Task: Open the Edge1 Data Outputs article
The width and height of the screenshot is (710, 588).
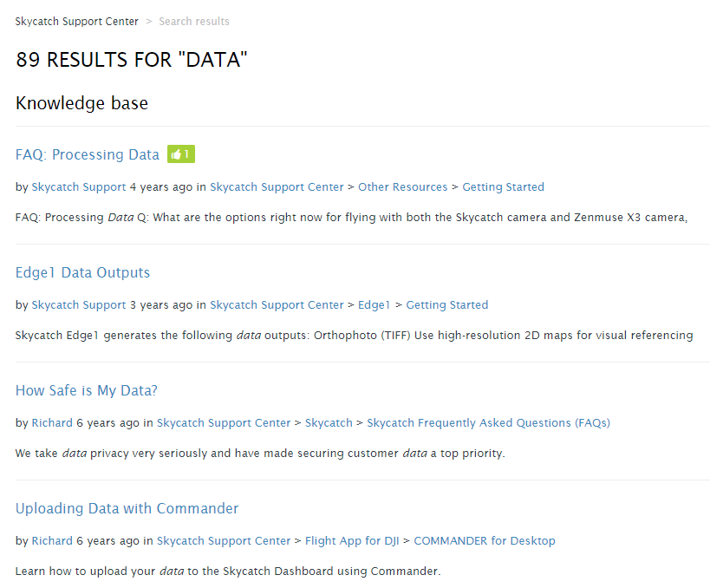Action: [82, 272]
